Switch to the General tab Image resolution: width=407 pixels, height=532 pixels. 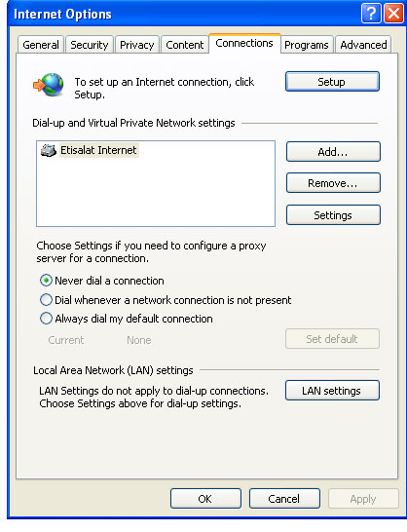pos(41,45)
